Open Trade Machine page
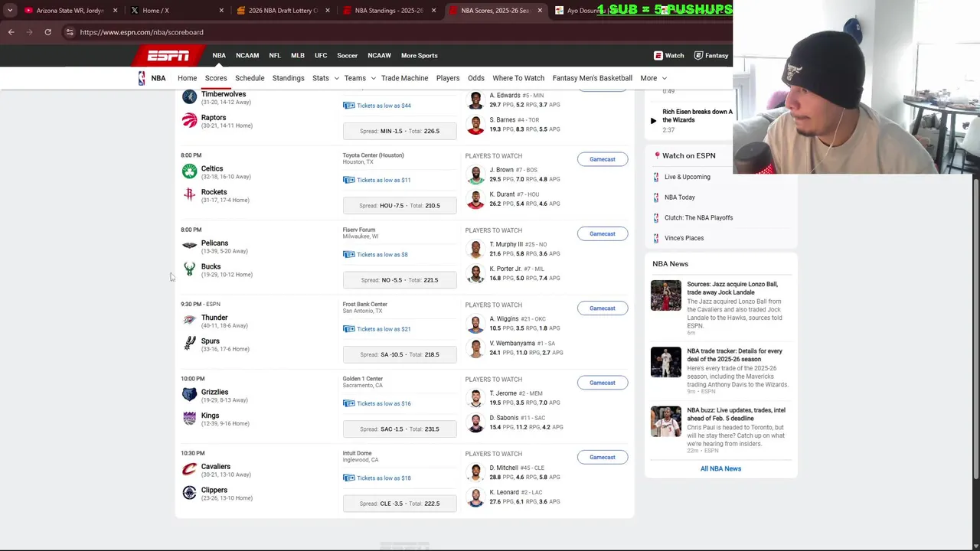The image size is (980, 551). tap(404, 78)
